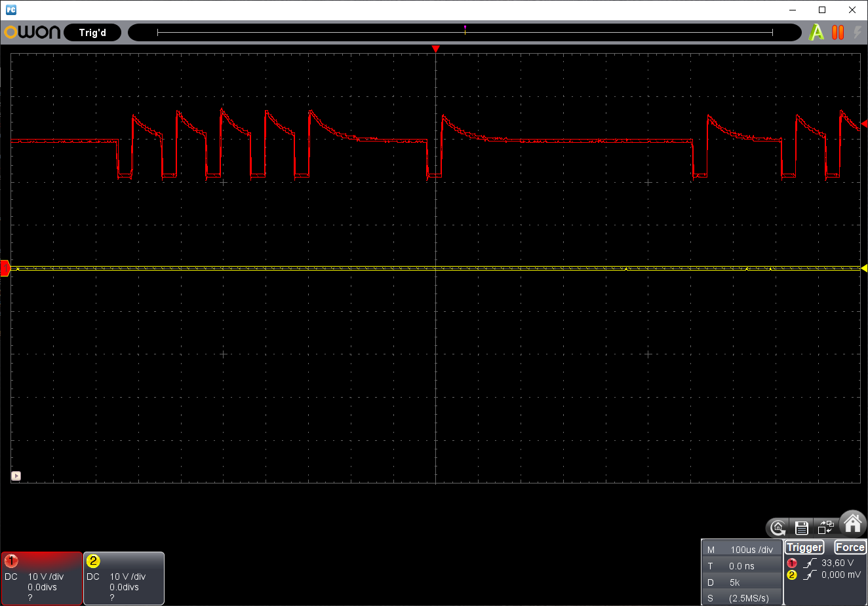Viewport: 868px width, 606px height.
Task: Click the red horizontal trigger position marker
Action: tap(435, 49)
